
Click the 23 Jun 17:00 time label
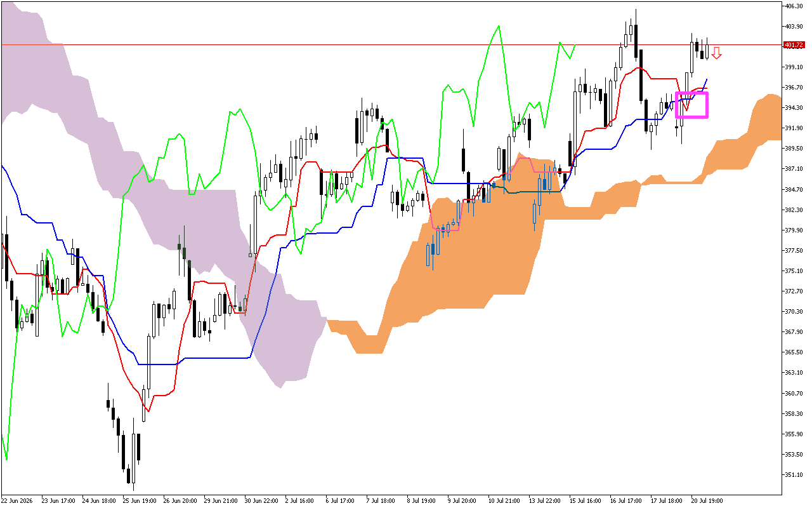coord(58,500)
